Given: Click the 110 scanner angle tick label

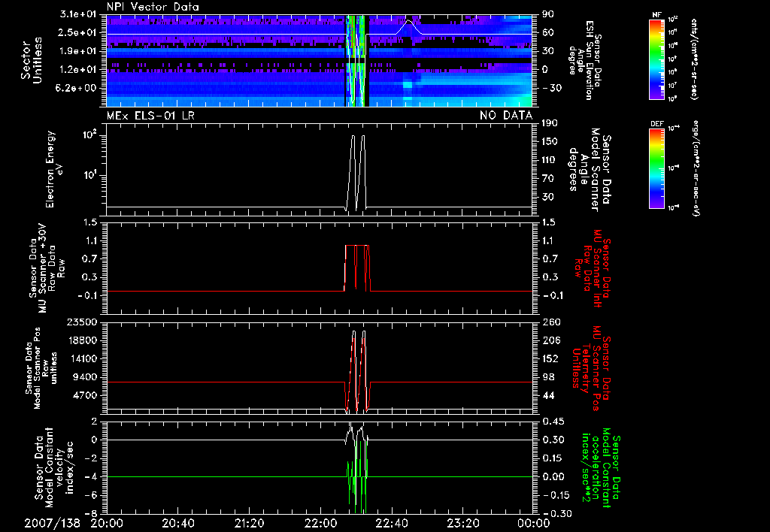Looking at the screenshot, I should tap(550, 160).
